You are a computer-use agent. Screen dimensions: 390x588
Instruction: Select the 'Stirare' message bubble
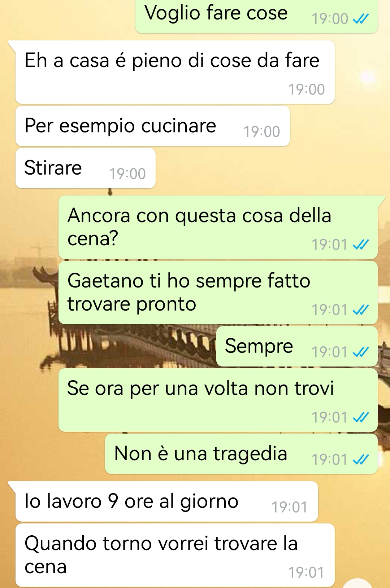(x=86, y=168)
